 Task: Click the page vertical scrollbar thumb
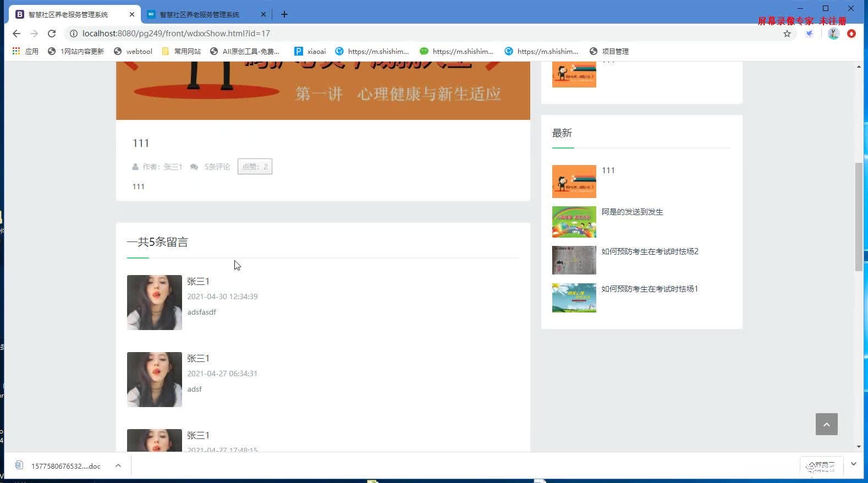click(859, 217)
